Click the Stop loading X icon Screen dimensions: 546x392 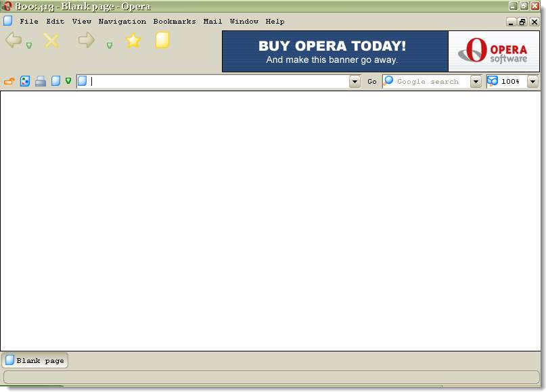(51, 41)
